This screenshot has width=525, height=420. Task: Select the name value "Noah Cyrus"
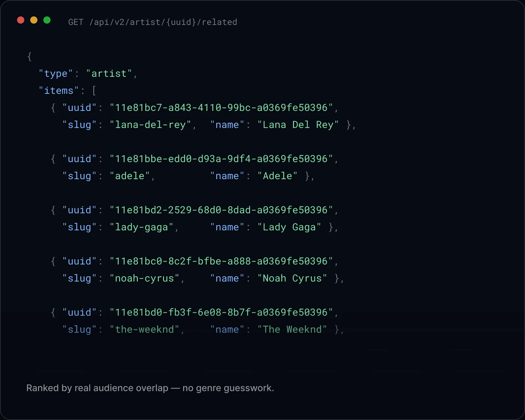click(x=292, y=278)
